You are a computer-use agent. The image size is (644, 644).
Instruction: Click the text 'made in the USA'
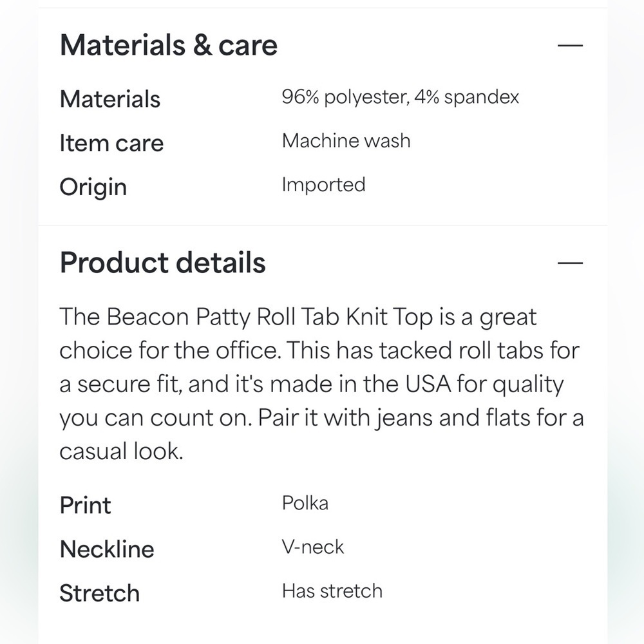[x=361, y=384]
